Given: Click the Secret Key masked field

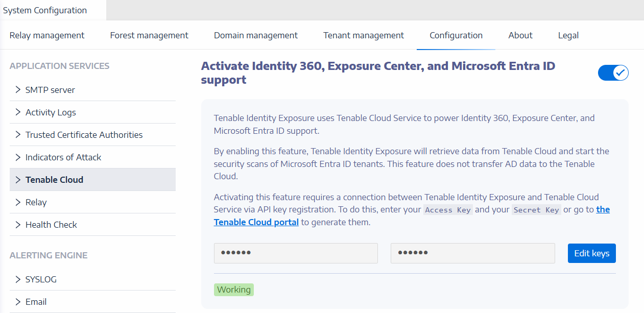Looking at the screenshot, I should pos(473,253).
